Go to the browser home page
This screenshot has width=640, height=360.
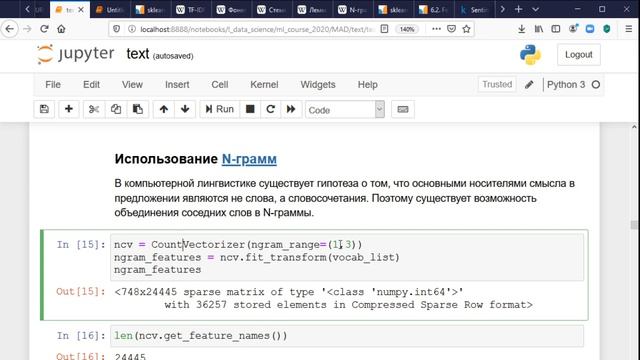61,29
